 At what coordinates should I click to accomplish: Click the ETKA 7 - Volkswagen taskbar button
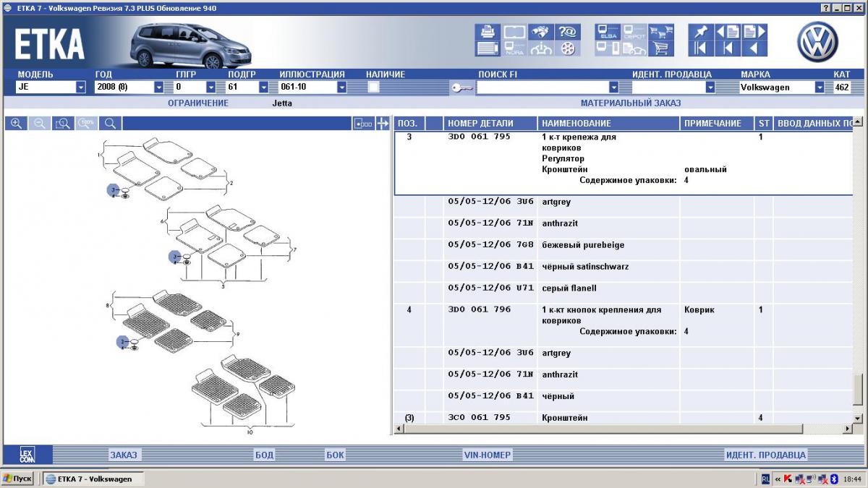(93, 479)
